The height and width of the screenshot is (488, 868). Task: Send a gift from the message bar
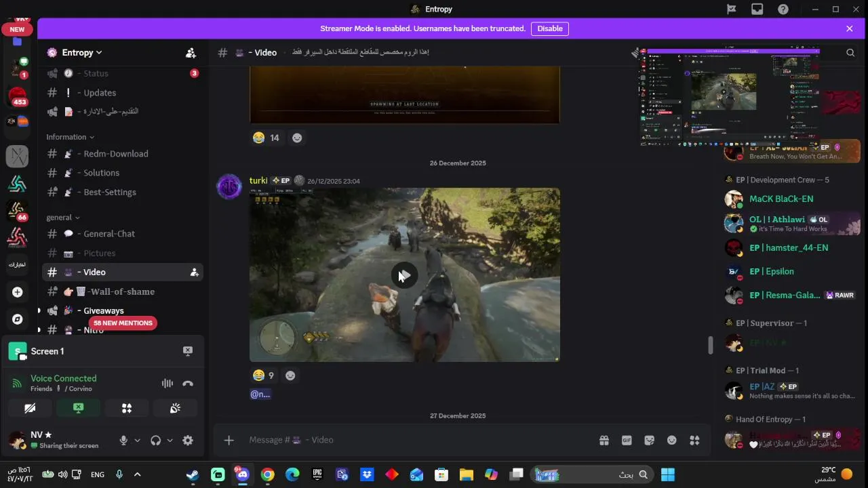tap(604, 441)
